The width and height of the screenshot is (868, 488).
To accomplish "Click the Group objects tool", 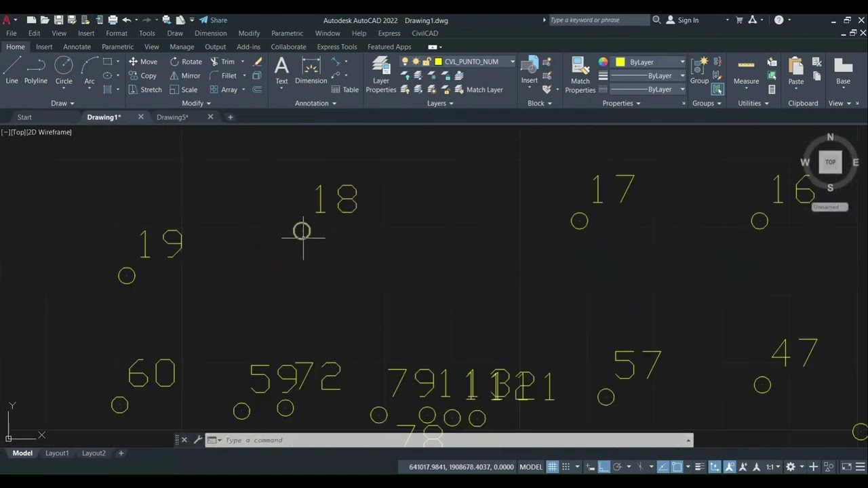I will pos(699,70).
